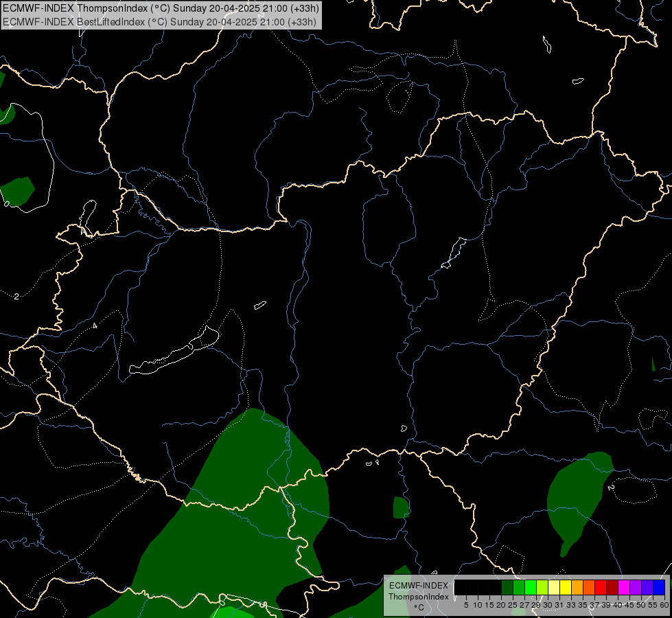This screenshot has width=672, height=618.
Task: Select the dark red 39-40 legend swatch
Action: click(x=612, y=587)
